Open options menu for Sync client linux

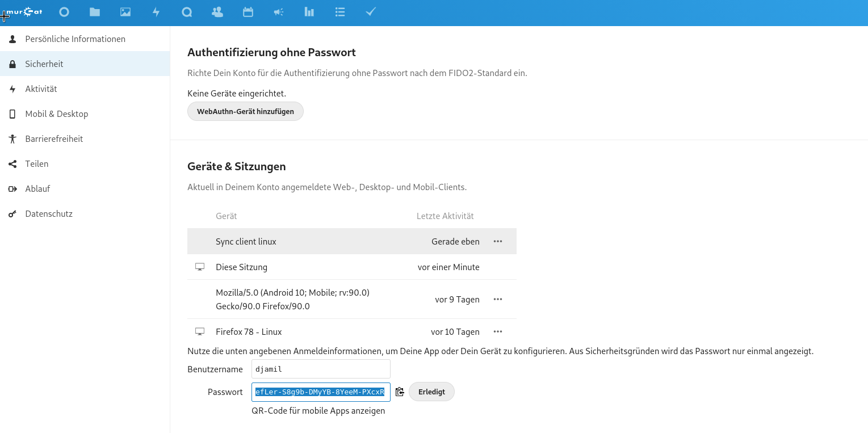click(x=498, y=241)
